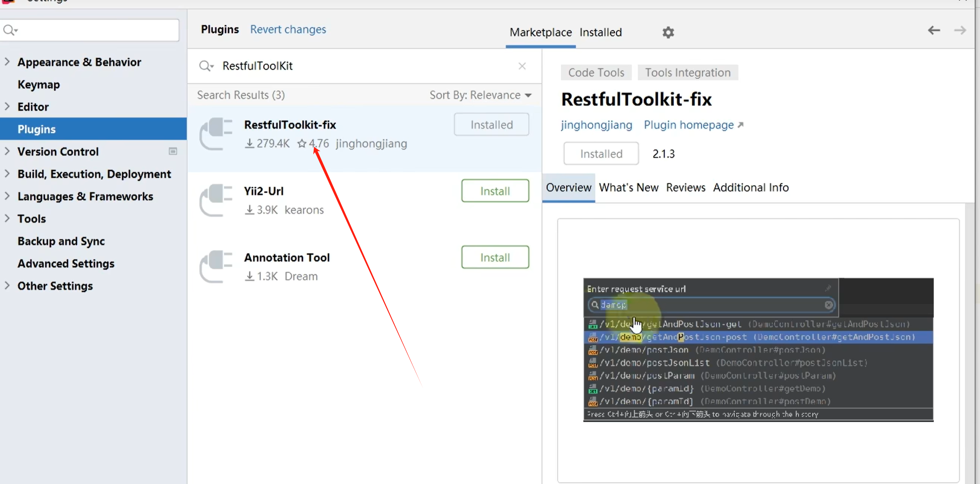
Task: Click the download count icon for Yii2-Url
Action: (249, 210)
